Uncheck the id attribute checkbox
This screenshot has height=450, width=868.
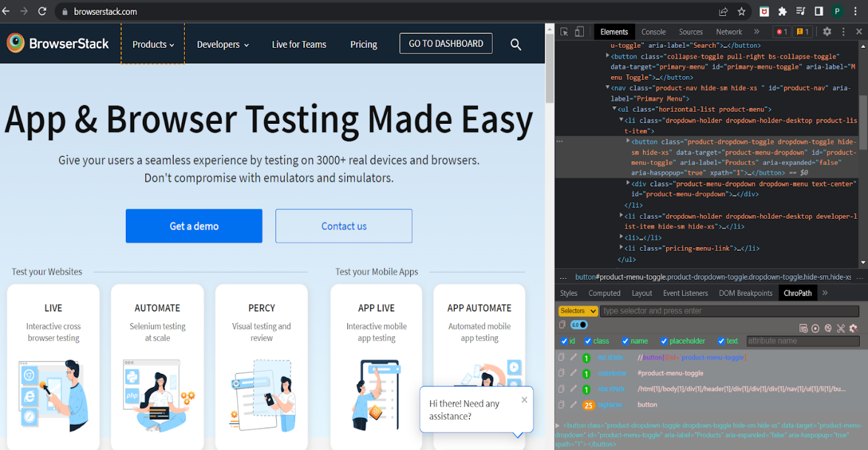(564, 341)
